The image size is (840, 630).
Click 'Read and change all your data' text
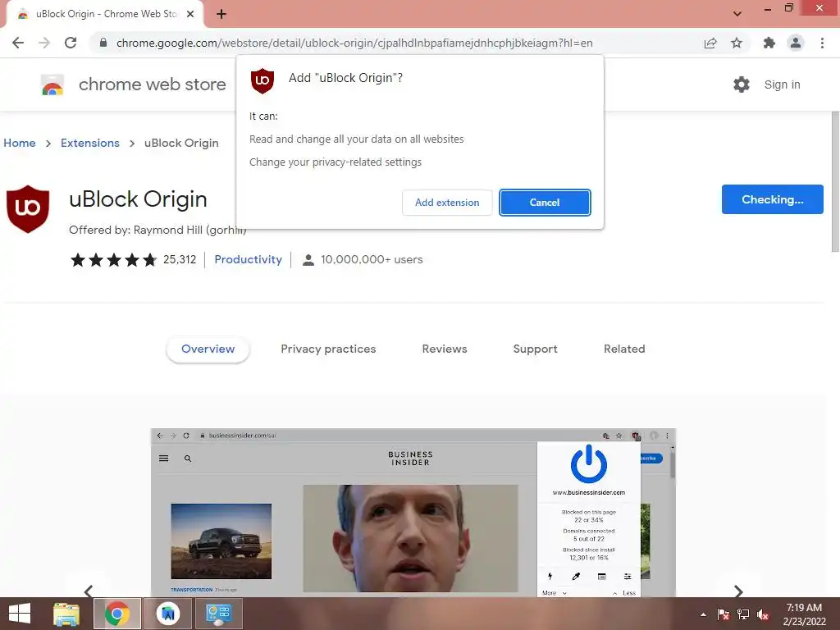click(356, 139)
